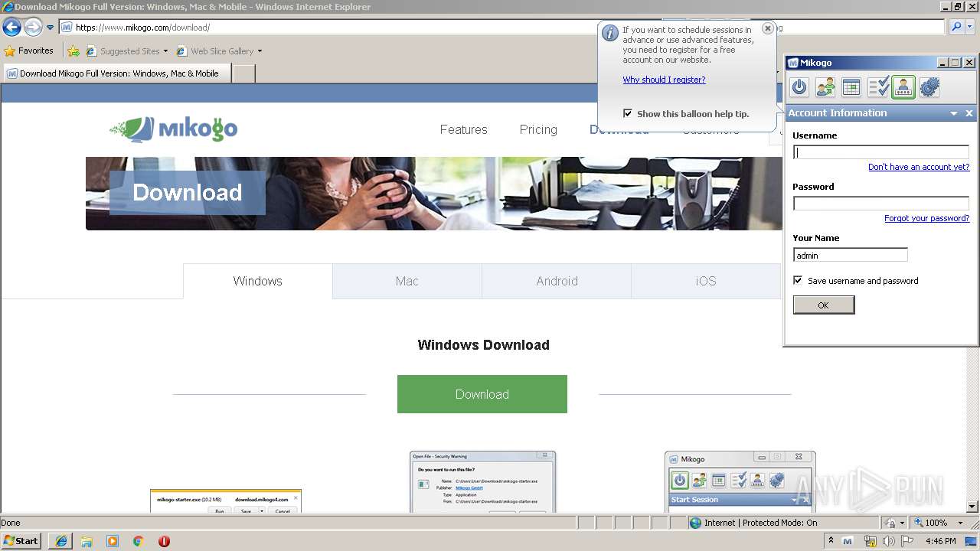The height and width of the screenshot is (551, 980).
Task: Click Add to Favorites Bar icon
Action: point(73,51)
